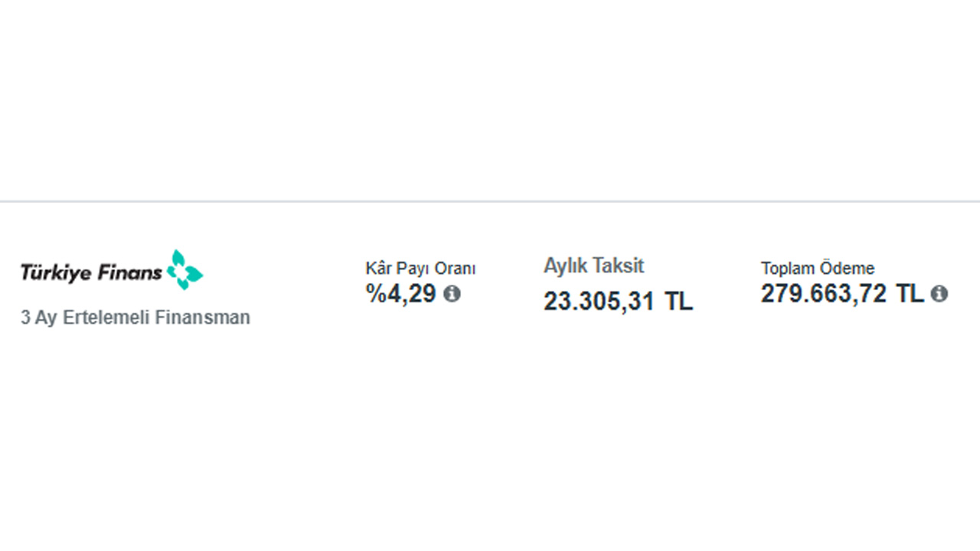980x551 pixels.
Task: Click the percent sign before 4,29
Action: point(376,293)
